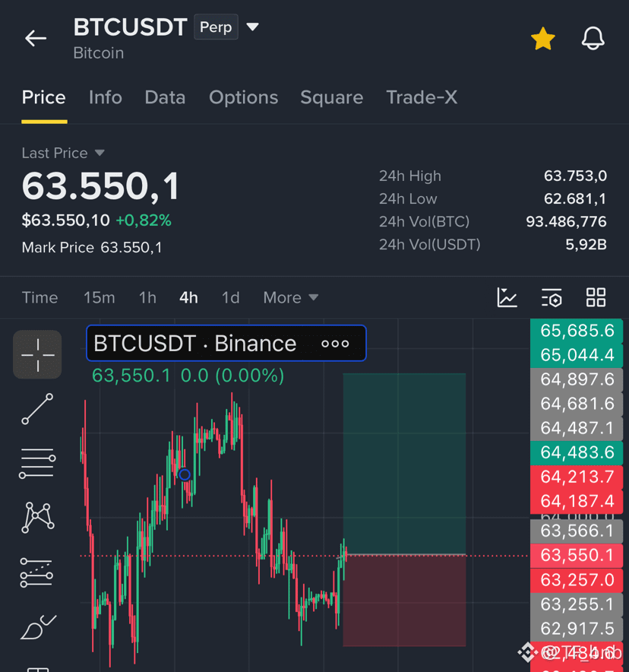Click the 64,897.6 price label
The image size is (629, 672).
(x=577, y=380)
